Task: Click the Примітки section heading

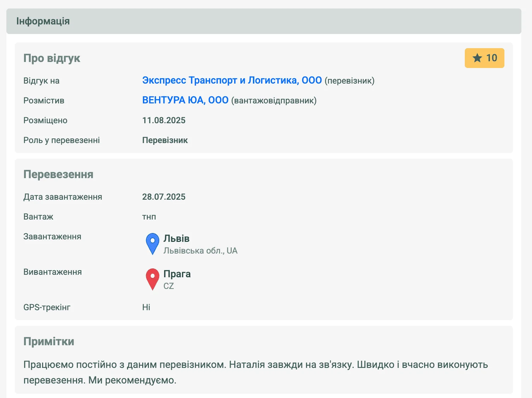Action: pos(49,341)
